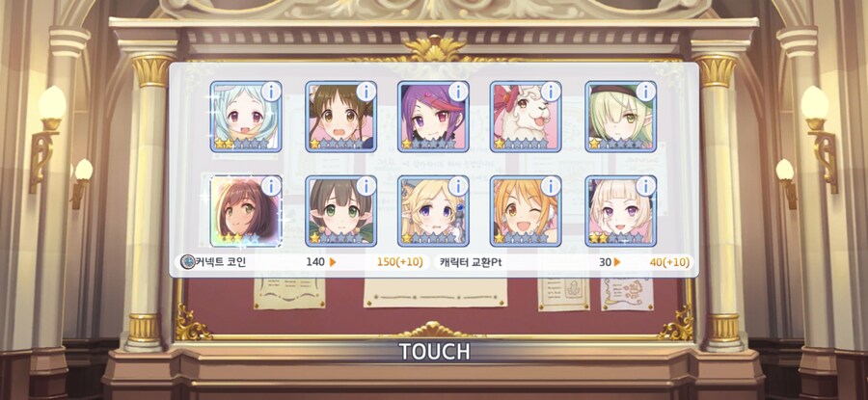
Task: Tap info icon on blonde elf card
Action: coord(458,186)
